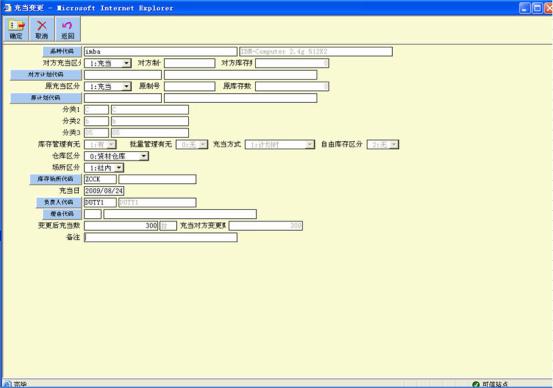Click the greyed person-in-charge name field

[x=157, y=202]
